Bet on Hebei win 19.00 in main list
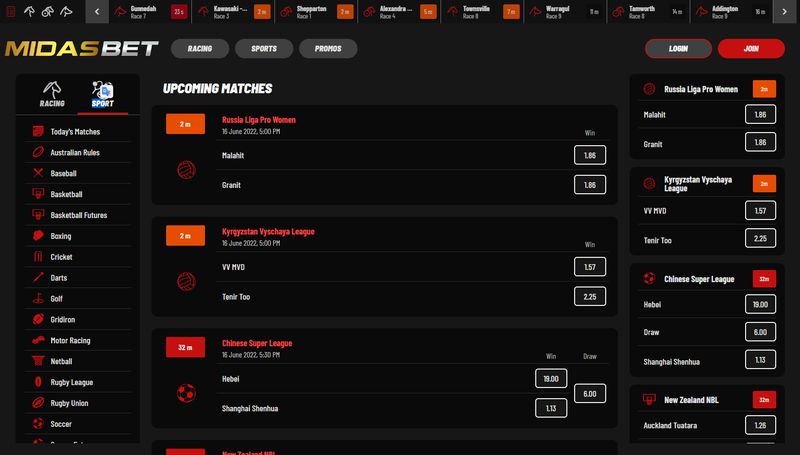The image size is (800, 455). click(551, 378)
